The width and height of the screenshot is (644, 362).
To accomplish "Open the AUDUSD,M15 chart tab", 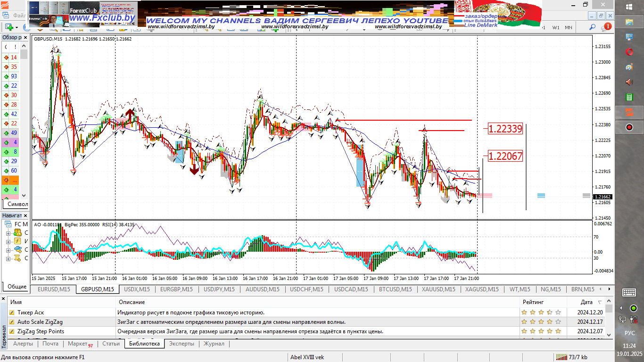I will tap(262, 289).
